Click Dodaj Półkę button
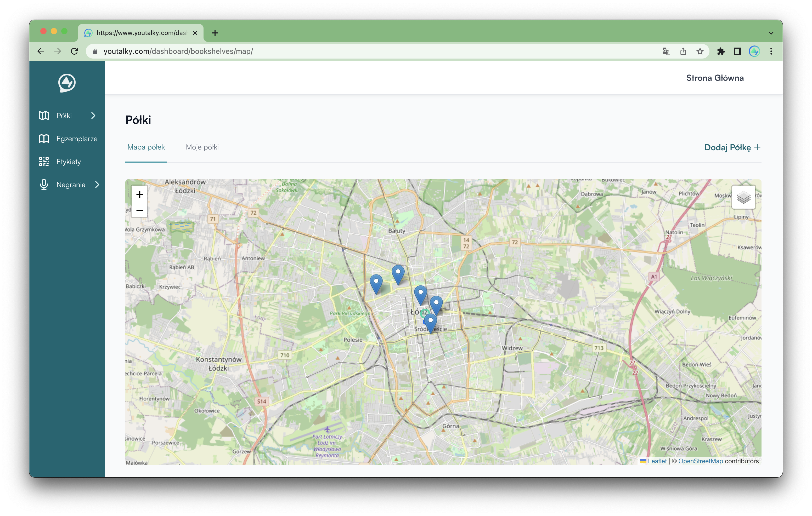 click(x=732, y=148)
